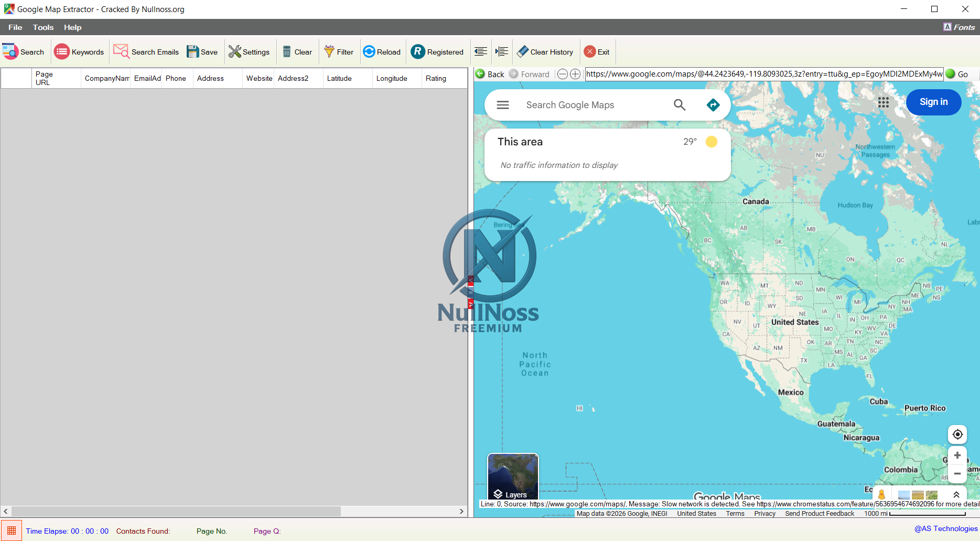This screenshot has width=980, height=541.
Task: Click the Search toolbar icon
Action: [x=10, y=51]
